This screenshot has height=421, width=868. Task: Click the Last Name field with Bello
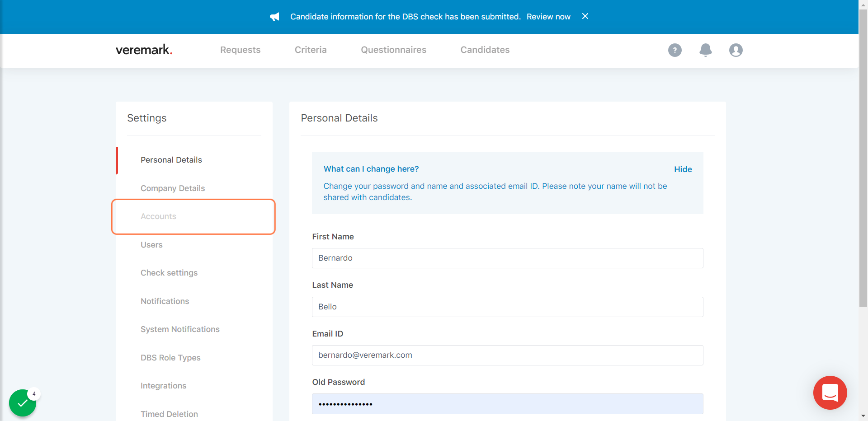507,307
